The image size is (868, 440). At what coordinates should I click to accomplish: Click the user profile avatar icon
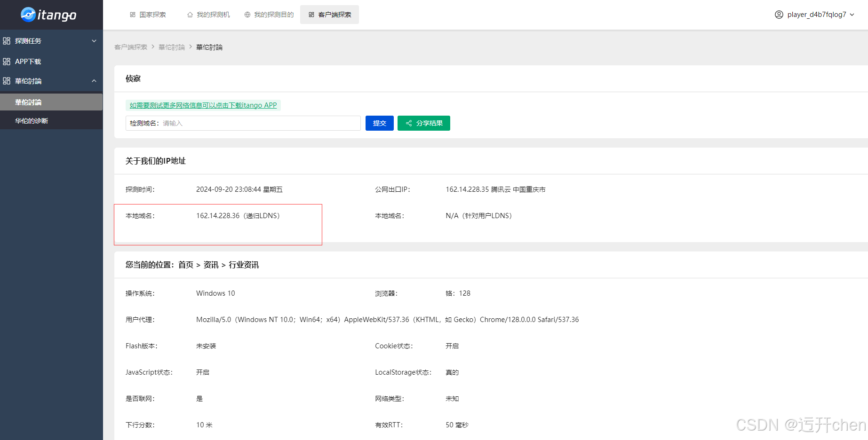[x=779, y=15]
